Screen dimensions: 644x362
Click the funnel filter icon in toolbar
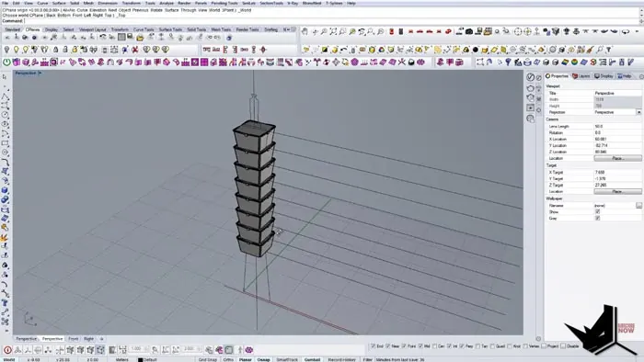click(x=609, y=50)
